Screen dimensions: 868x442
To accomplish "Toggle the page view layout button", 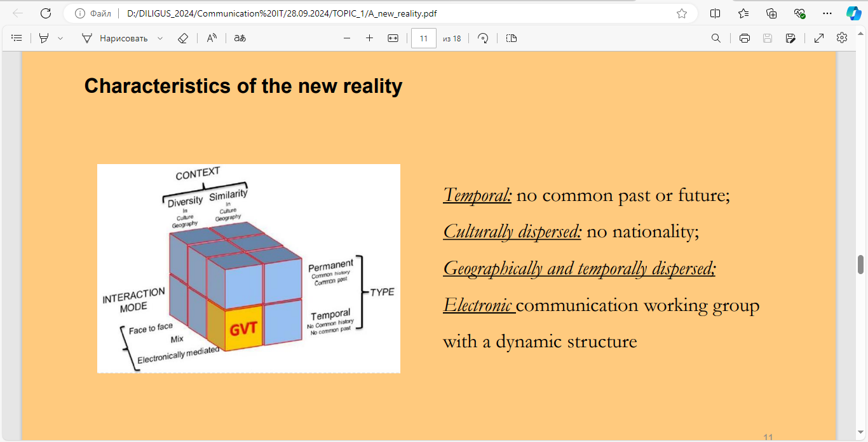I will pyautogui.click(x=512, y=38).
